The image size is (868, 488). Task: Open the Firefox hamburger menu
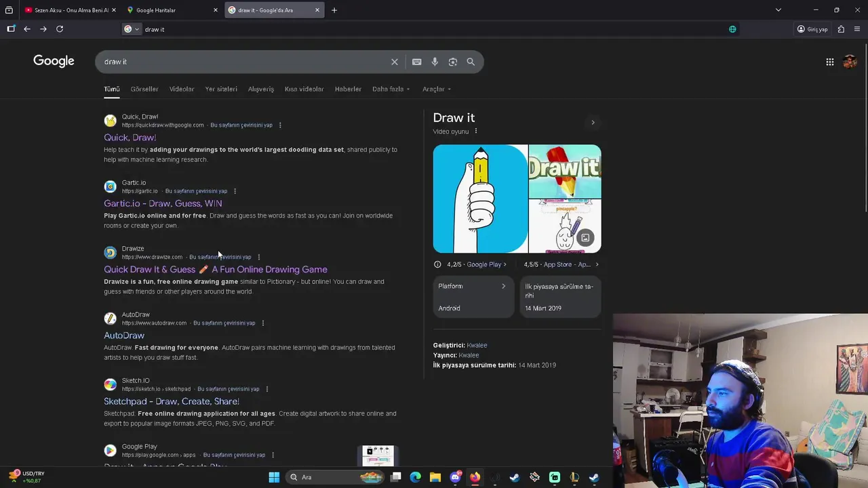click(857, 29)
